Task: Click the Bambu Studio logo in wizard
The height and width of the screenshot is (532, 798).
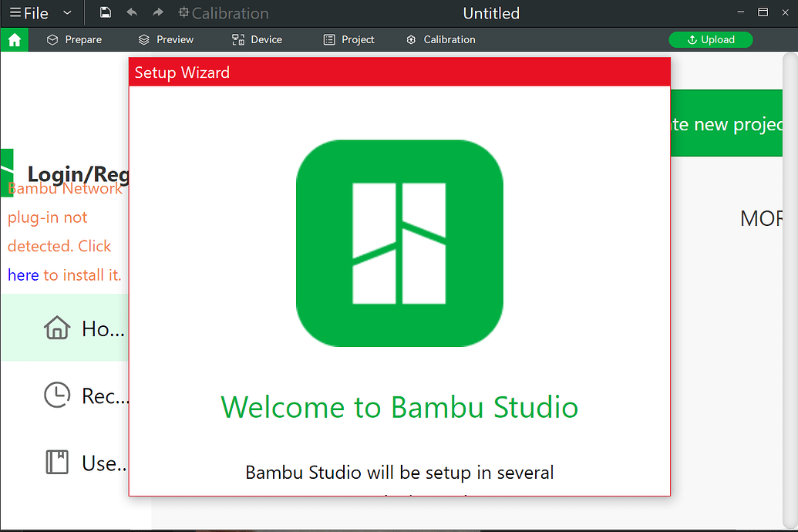Action: tap(399, 244)
